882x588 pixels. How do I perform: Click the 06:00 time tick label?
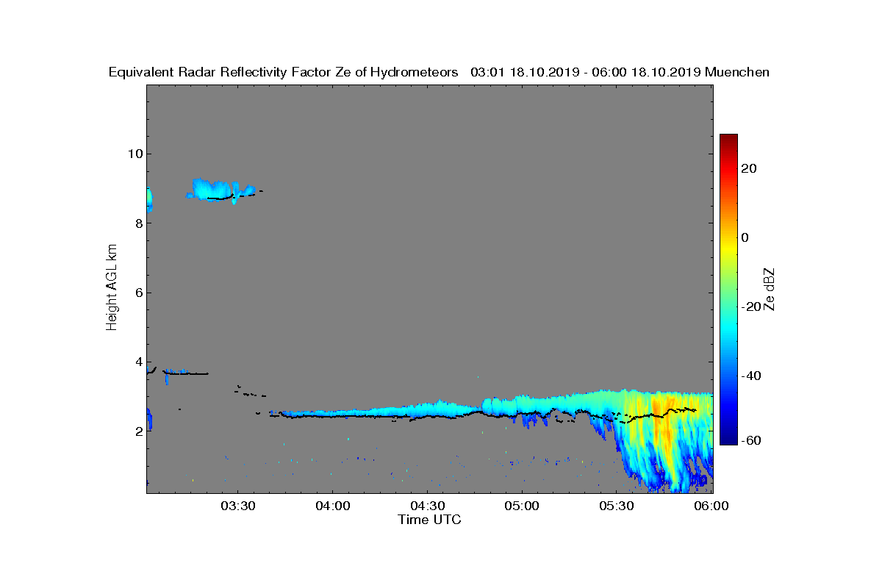pos(712,506)
